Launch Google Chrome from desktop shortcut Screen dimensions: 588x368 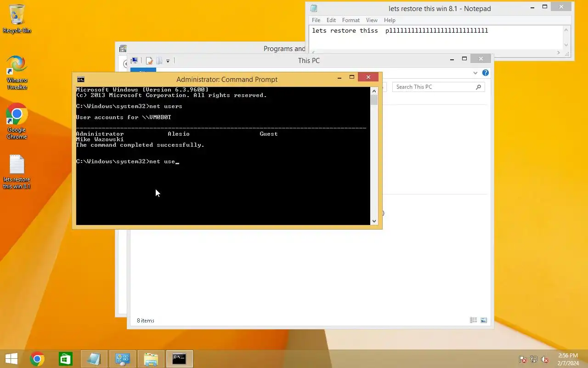pos(17,121)
